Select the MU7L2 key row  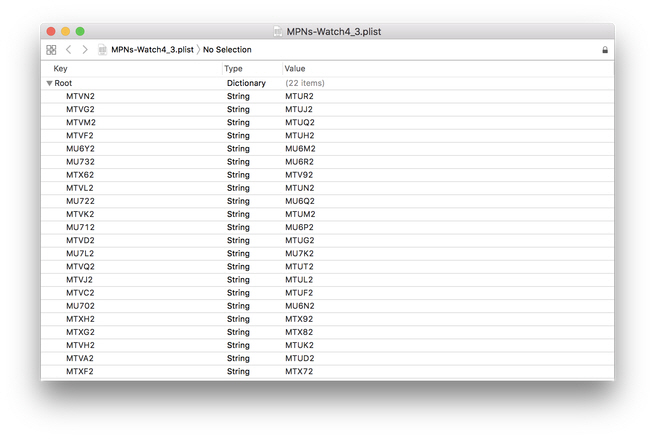327,254
